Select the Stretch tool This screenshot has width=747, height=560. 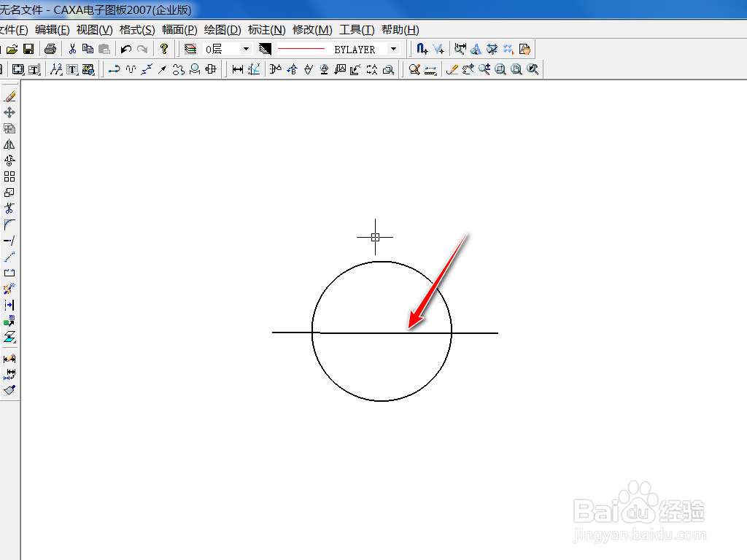(x=9, y=257)
